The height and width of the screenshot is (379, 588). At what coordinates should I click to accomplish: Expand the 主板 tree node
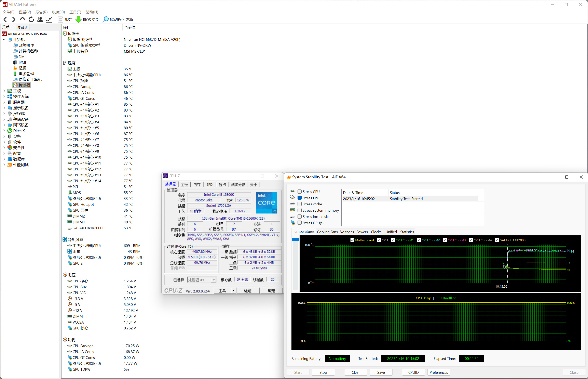(4, 91)
